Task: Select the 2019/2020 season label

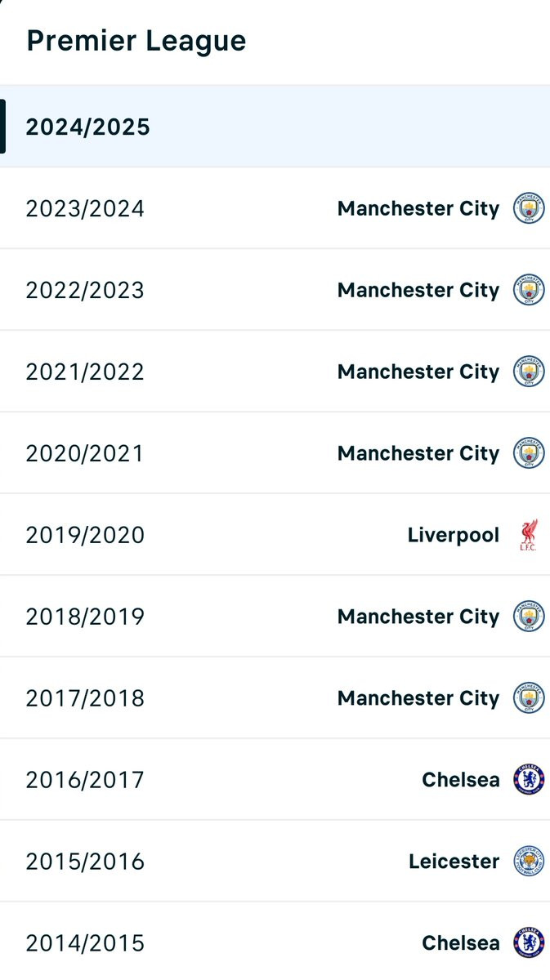Action: point(85,536)
